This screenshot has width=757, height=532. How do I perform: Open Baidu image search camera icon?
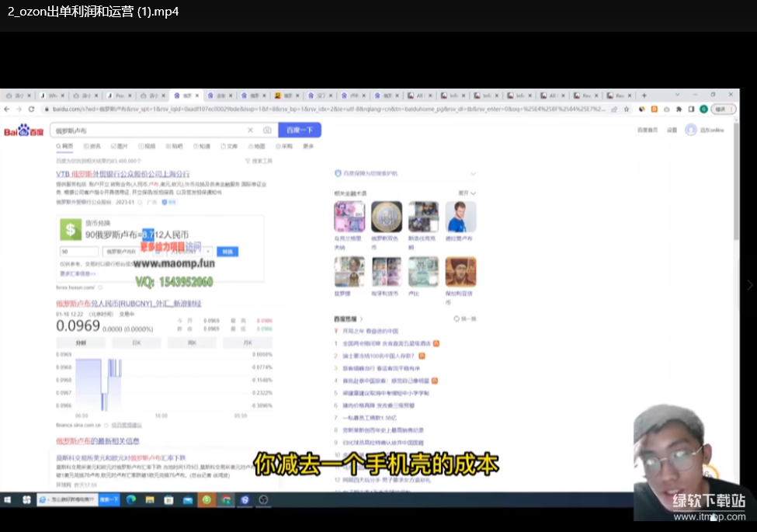pos(267,130)
